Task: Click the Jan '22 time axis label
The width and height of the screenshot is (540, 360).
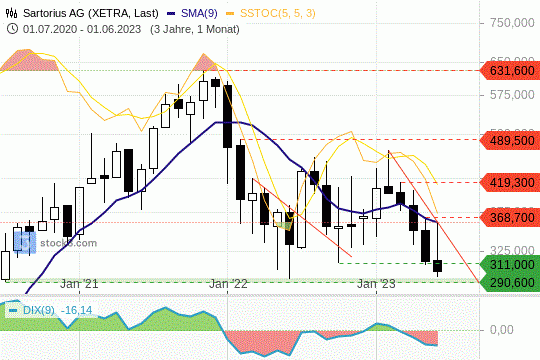Action: point(228,284)
